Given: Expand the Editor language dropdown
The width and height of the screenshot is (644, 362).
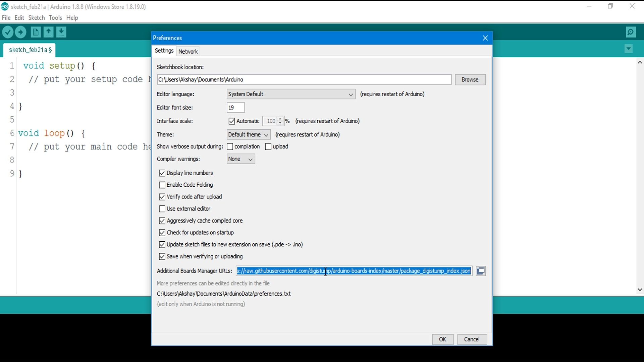Looking at the screenshot, I should [x=291, y=94].
